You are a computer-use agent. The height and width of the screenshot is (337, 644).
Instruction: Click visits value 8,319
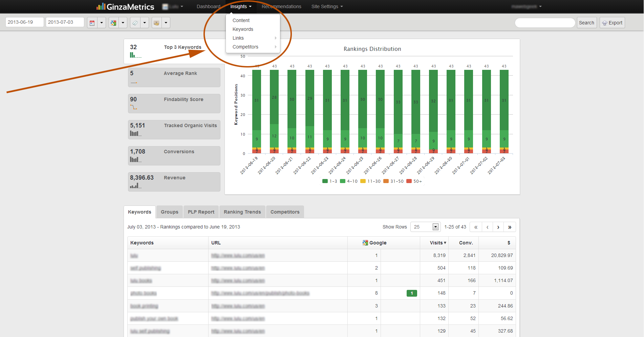tap(439, 255)
